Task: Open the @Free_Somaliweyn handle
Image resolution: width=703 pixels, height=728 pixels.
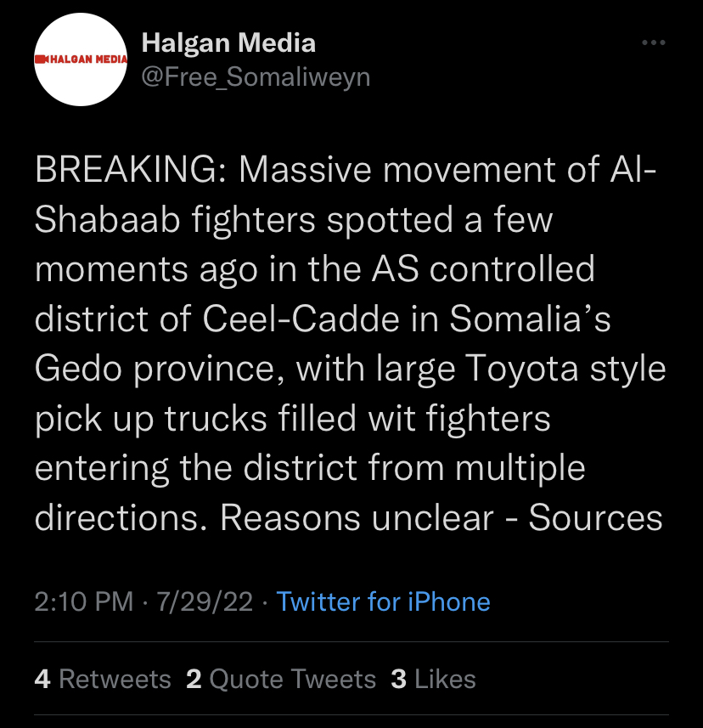Action: pos(256,77)
